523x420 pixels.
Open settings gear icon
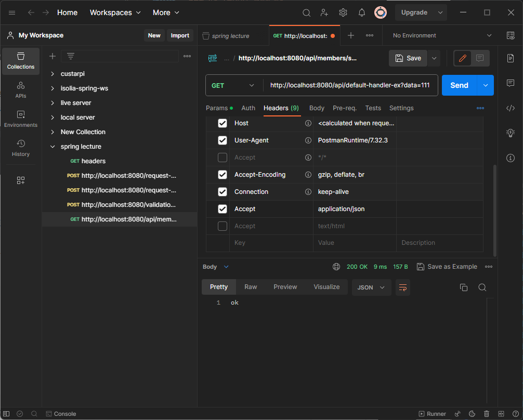tap(343, 12)
